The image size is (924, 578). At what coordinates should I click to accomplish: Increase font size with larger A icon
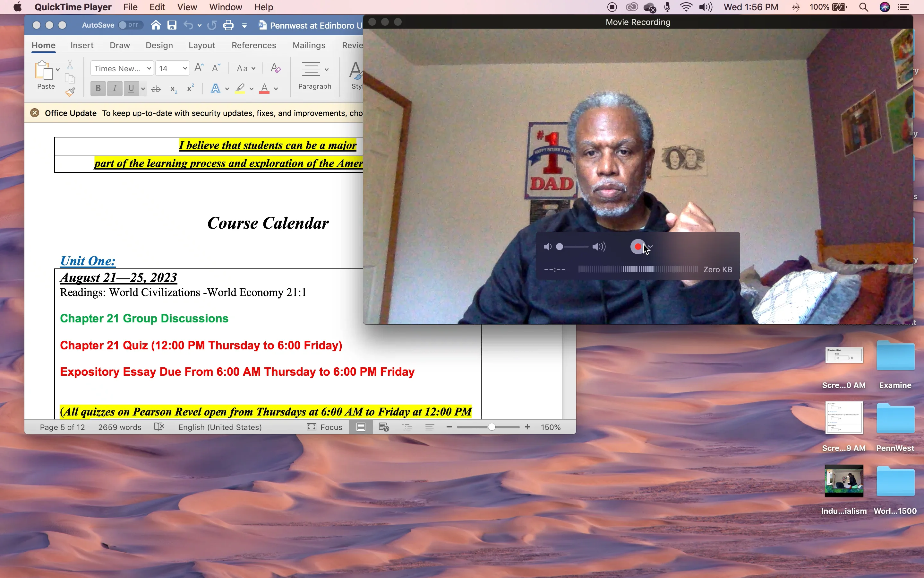(x=199, y=68)
